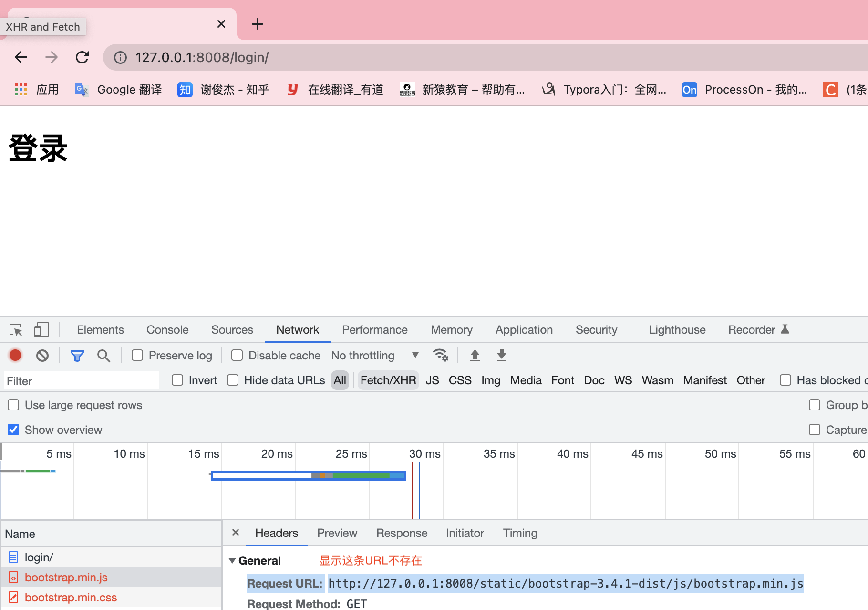
Task: Switch to the Console panel
Action: click(x=167, y=330)
